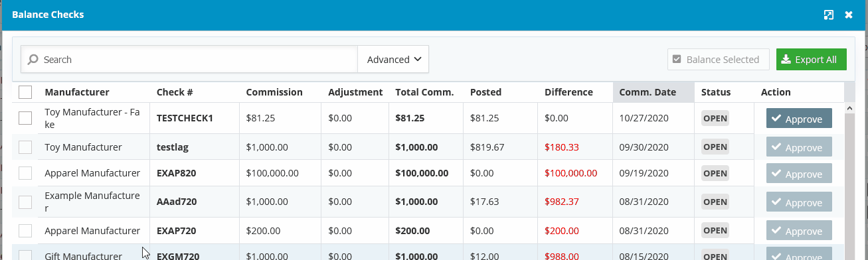The width and height of the screenshot is (868, 260).
Task: Click the table vertical scrollbar
Action: pyautogui.click(x=849, y=179)
